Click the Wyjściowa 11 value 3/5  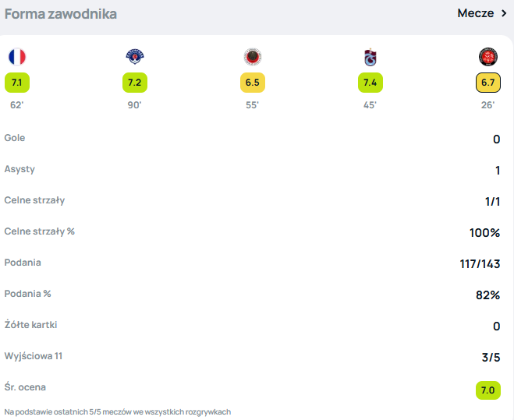491,358
